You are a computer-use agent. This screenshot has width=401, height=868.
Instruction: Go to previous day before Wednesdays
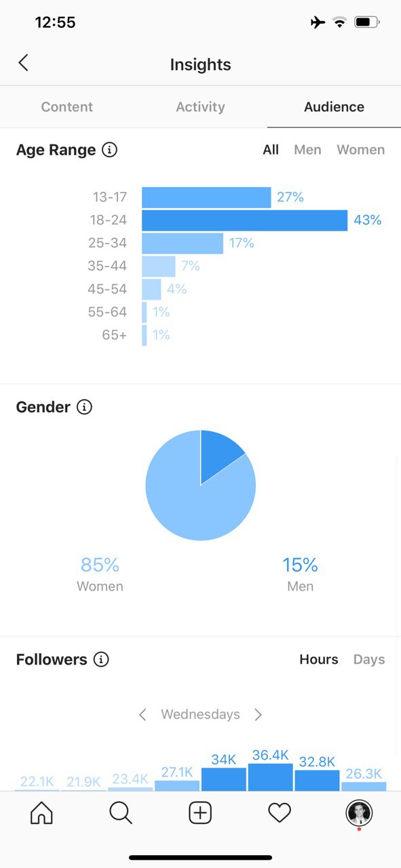coord(142,714)
